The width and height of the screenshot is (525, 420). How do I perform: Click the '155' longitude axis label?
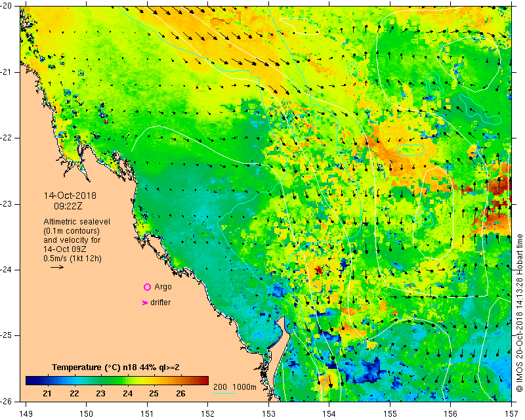tap(390, 414)
